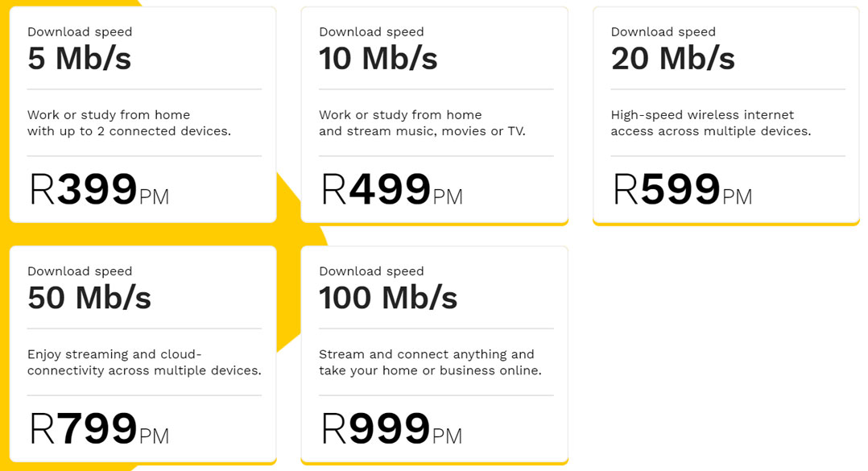Click the 10 Mb/s speed heading
The height and width of the screenshot is (471, 868).
click(x=378, y=59)
